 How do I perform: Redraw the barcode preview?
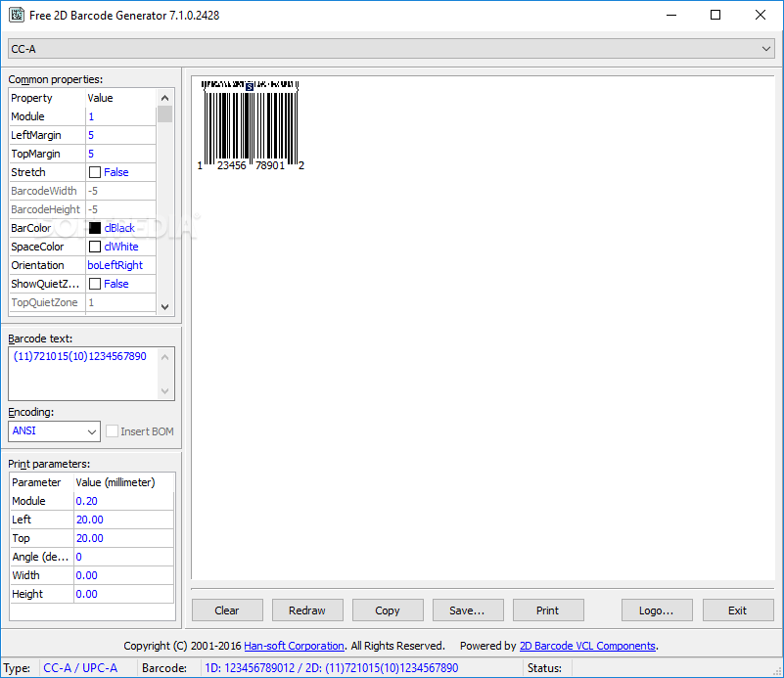[x=307, y=610]
